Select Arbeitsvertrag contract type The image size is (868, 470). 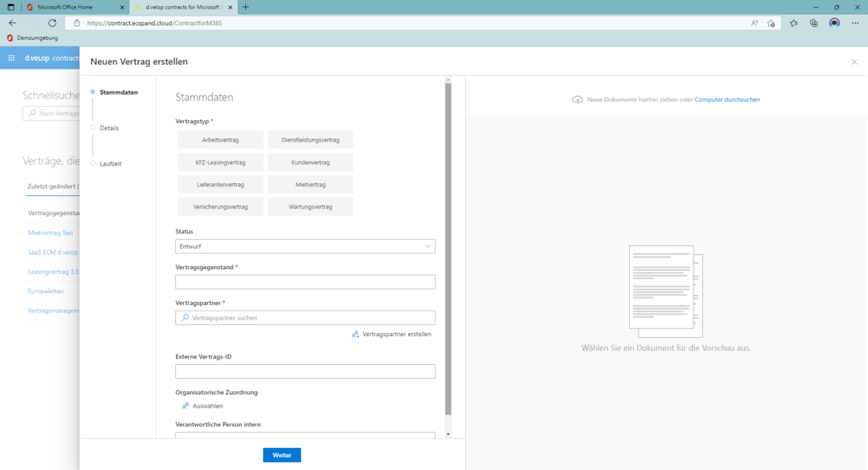pos(221,140)
